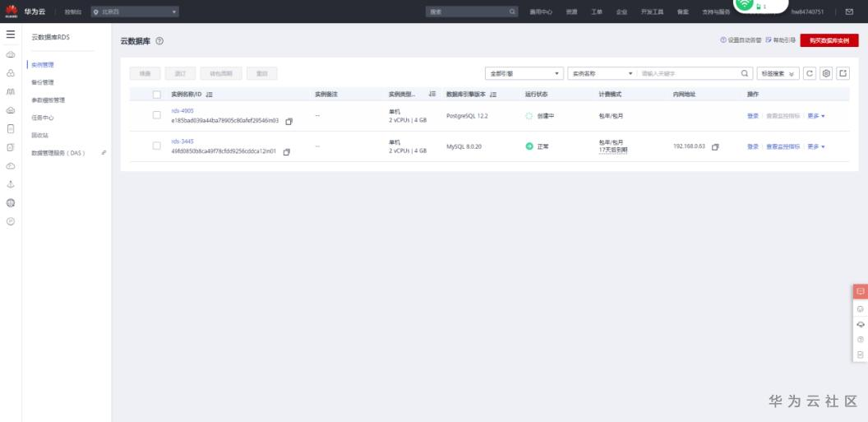
Task: Click the green 正常 status icon
Action: 529,146
